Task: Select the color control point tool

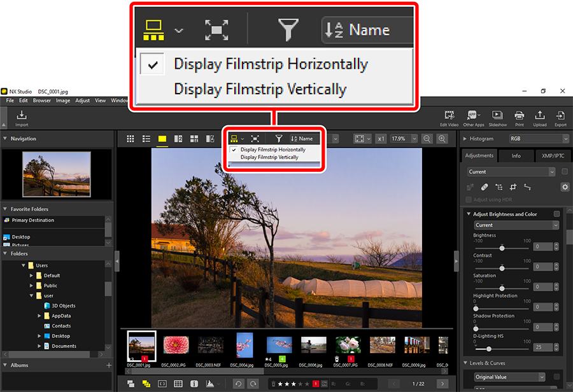Action: pyautogui.click(x=499, y=187)
